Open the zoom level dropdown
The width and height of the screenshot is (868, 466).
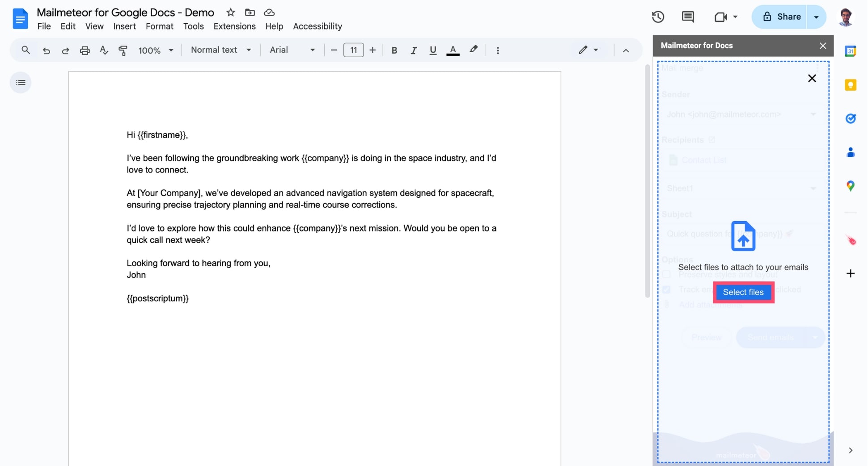(155, 50)
